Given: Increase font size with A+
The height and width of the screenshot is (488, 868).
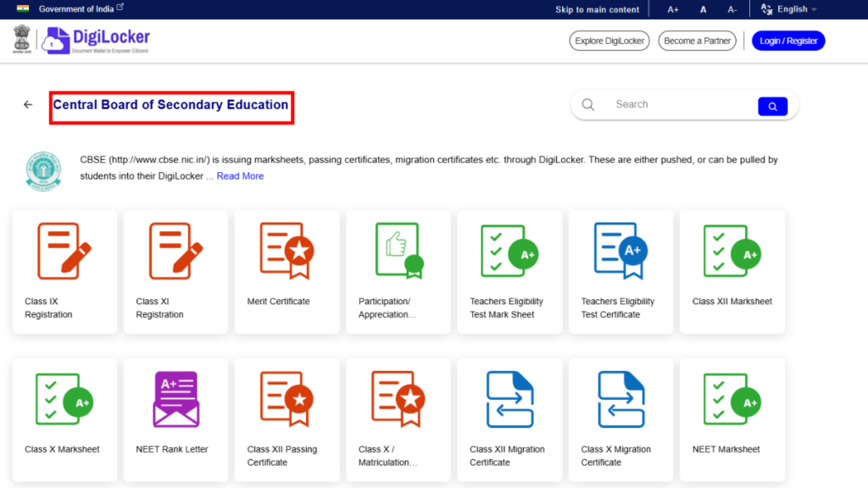Looking at the screenshot, I should (x=672, y=9).
